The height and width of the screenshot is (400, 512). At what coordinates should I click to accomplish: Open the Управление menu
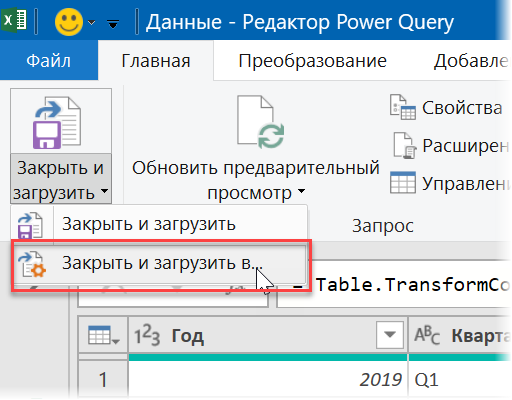[x=466, y=183]
